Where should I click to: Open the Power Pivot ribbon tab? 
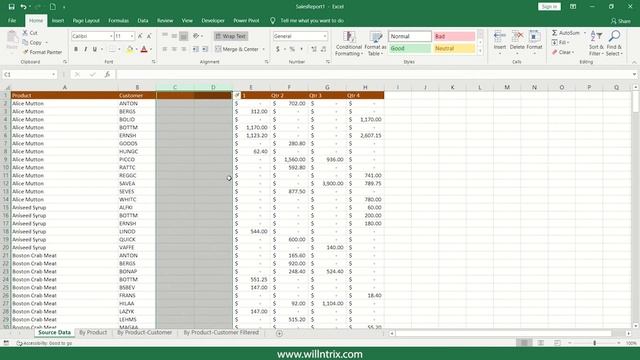click(246, 20)
